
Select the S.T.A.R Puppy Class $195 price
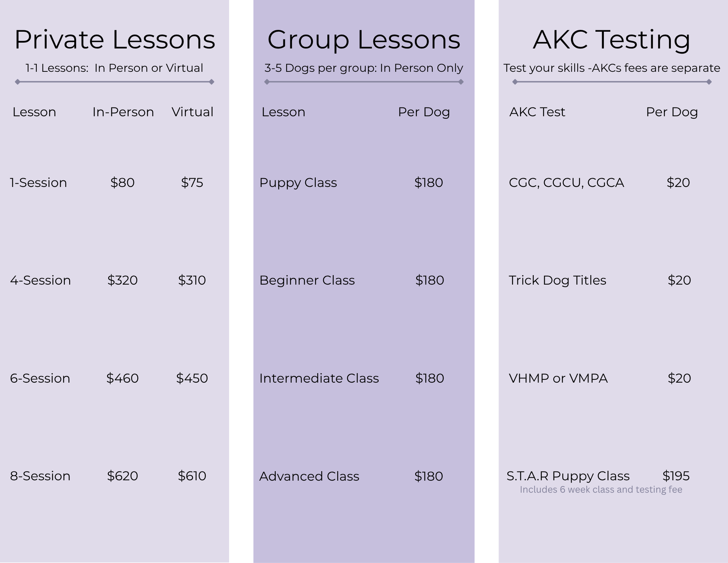point(676,476)
